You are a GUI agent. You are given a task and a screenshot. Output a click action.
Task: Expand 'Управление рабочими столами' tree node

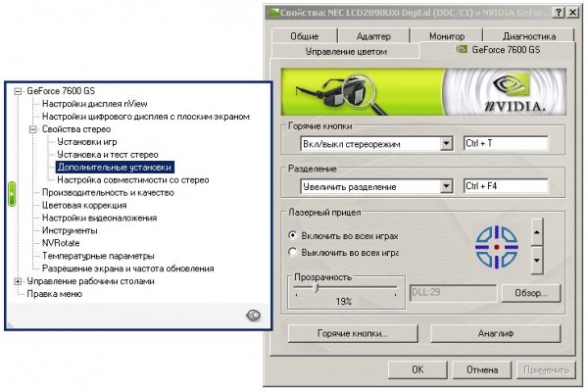coord(18,281)
